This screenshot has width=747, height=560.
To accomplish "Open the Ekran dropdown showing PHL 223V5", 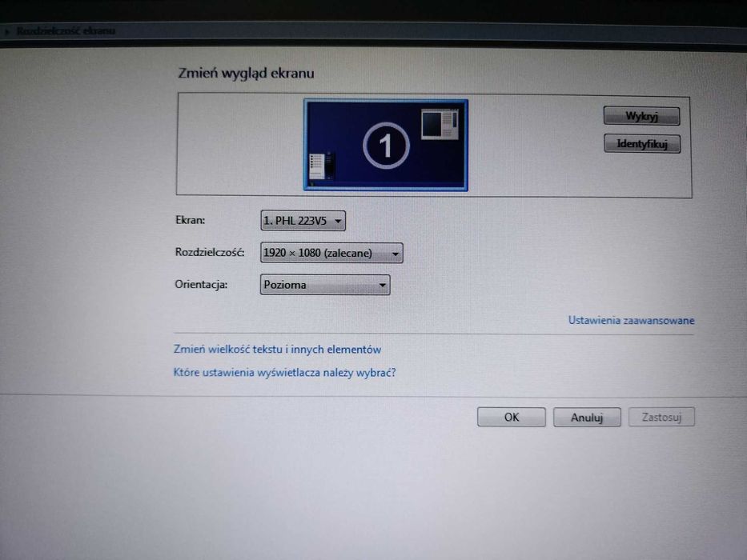I will (x=303, y=221).
